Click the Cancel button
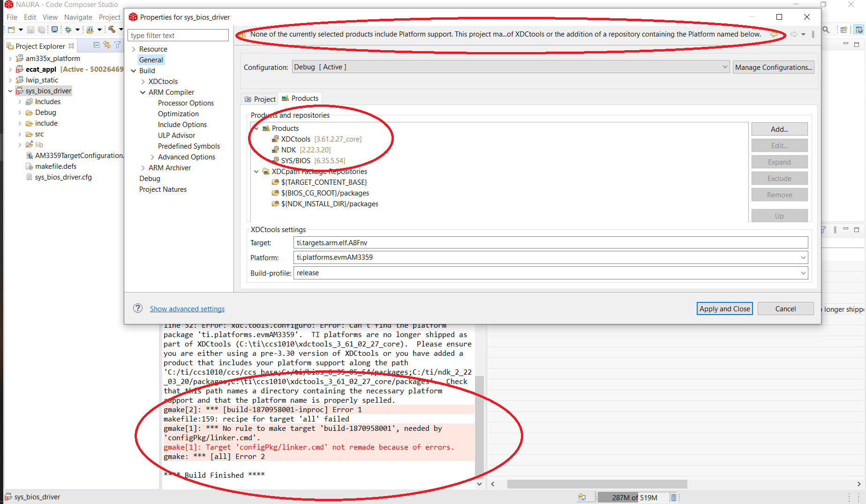The height and width of the screenshot is (504, 866). pos(785,308)
